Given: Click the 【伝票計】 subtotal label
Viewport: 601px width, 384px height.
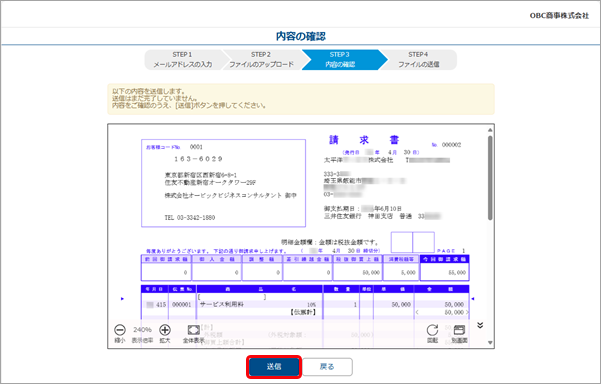Looking at the screenshot, I should [303, 312].
